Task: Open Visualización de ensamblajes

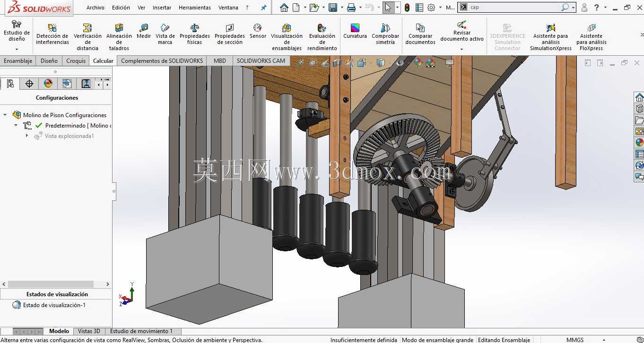Action: coord(287,37)
